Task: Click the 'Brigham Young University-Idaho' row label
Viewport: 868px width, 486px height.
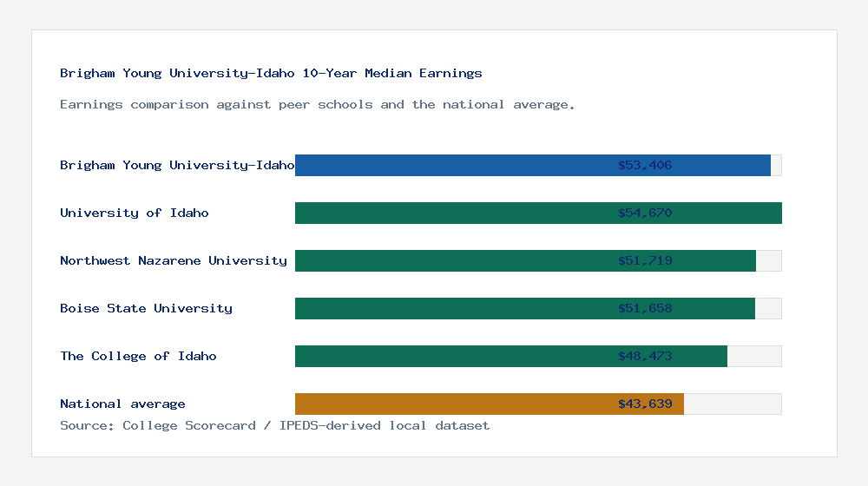Action: click(177, 165)
